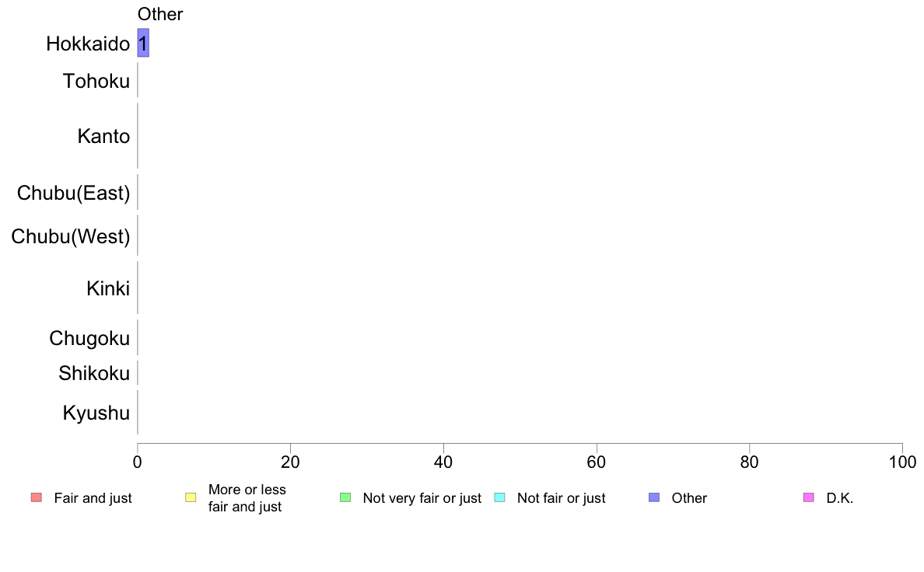Select the Tohoku row label
Screen dimensions: 924x572
pos(96,81)
